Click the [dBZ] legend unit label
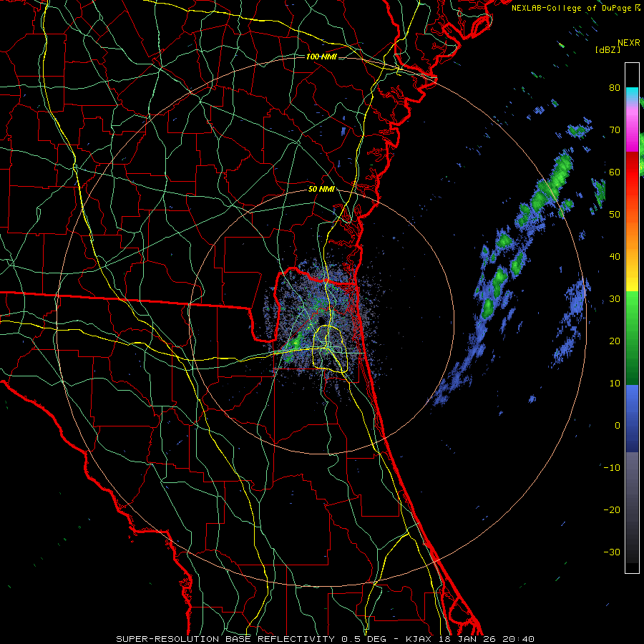644x644 pixels. pos(608,49)
